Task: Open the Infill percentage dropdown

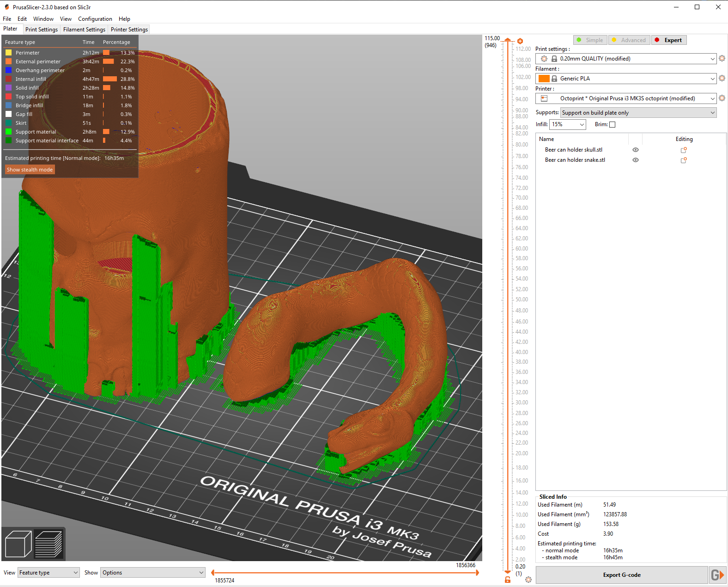Action: 568,124
